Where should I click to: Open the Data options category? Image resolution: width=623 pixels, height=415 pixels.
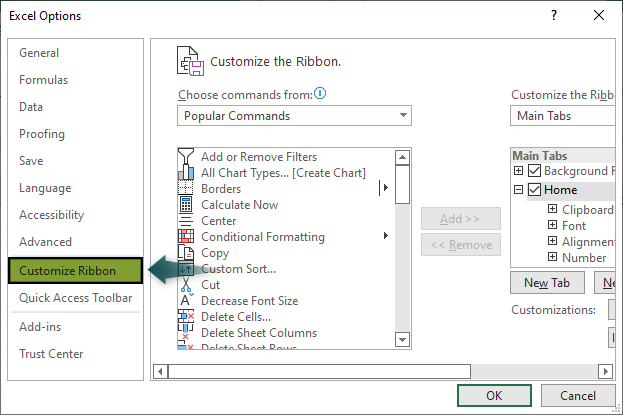point(31,107)
